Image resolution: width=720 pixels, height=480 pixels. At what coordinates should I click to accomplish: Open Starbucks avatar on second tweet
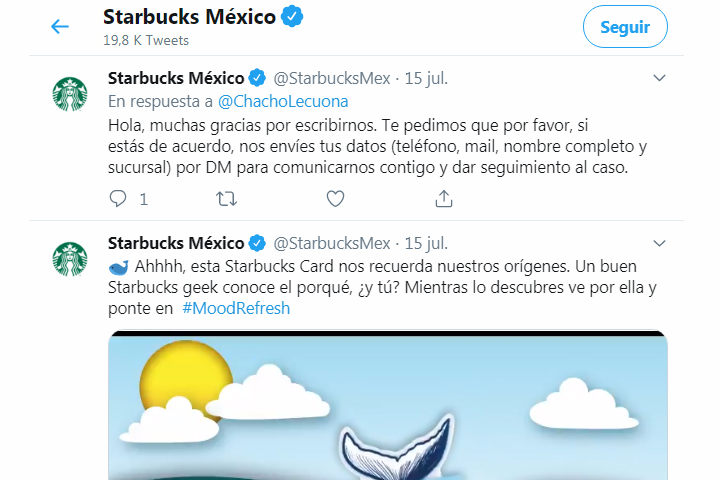pos(70,259)
